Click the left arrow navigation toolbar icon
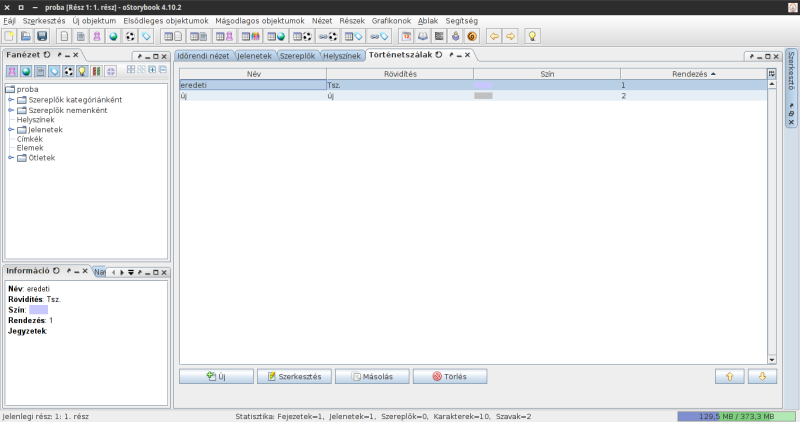The height and width of the screenshot is (422, 800). (493, 36)
